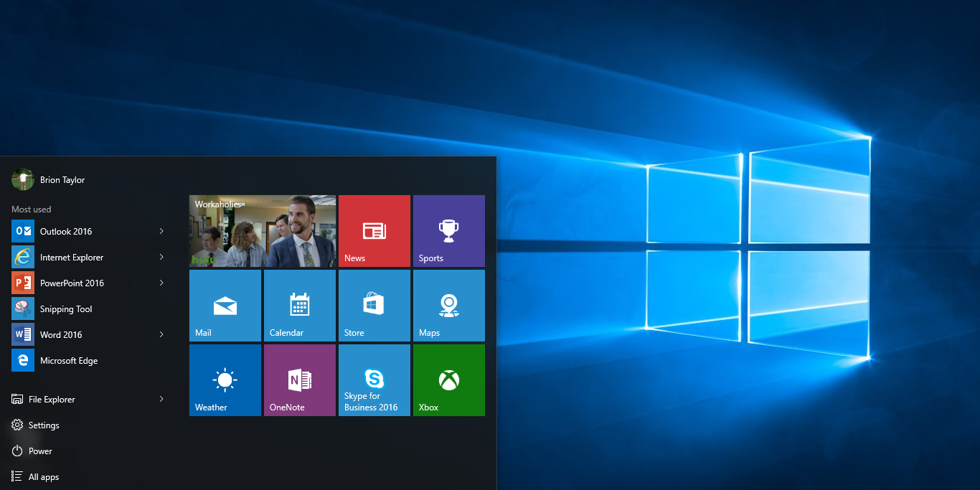Viewport: 980px width, 490px height.
Task: Open the Mail tile
Action: (225, 305)
